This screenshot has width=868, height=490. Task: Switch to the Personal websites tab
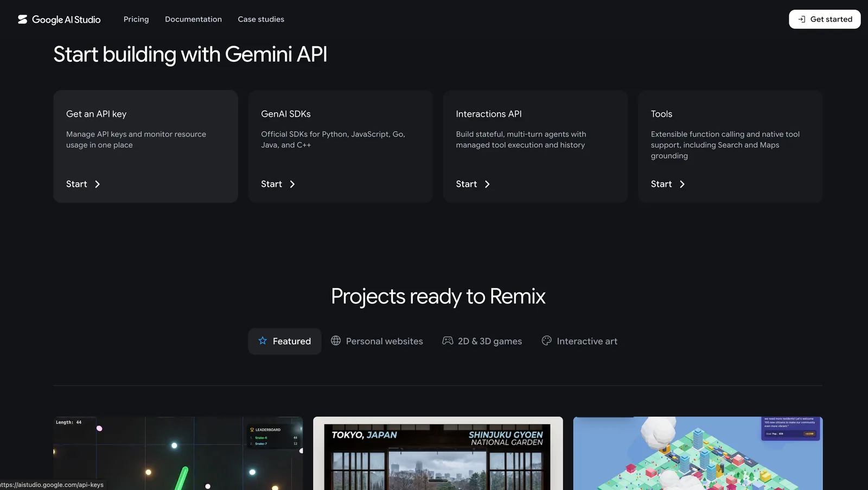(377, 341)
